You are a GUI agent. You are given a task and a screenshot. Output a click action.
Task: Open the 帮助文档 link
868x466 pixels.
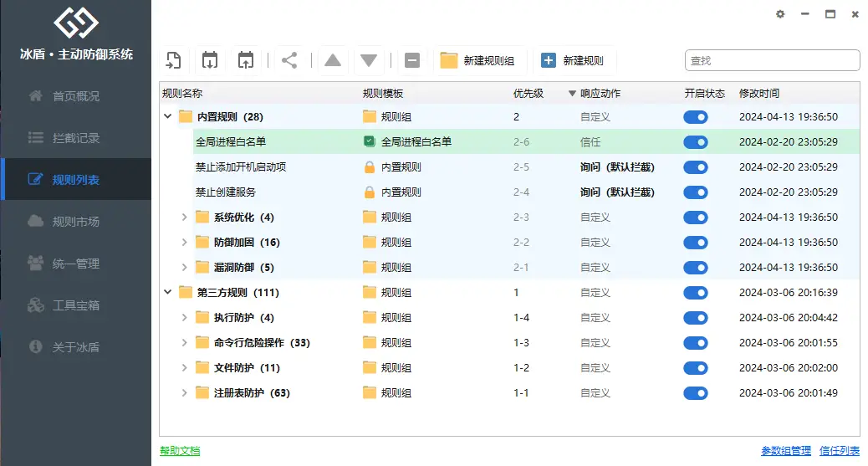click(180, 451)
